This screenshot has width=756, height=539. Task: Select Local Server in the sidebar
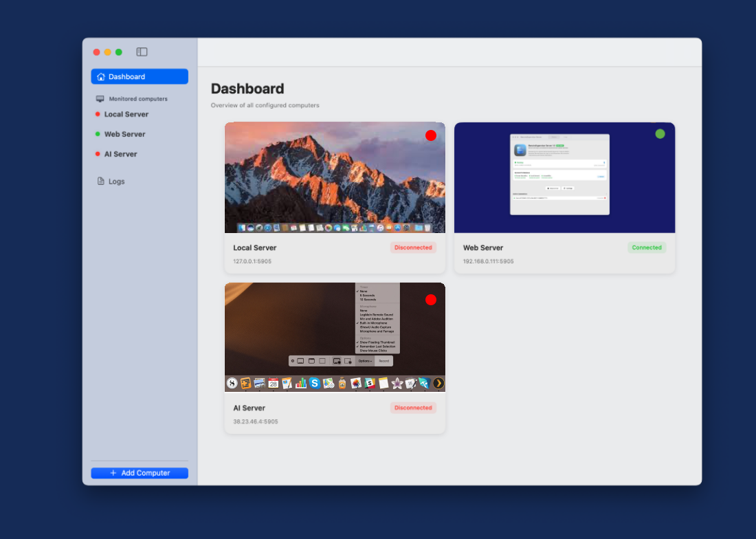tap(126, 114)
